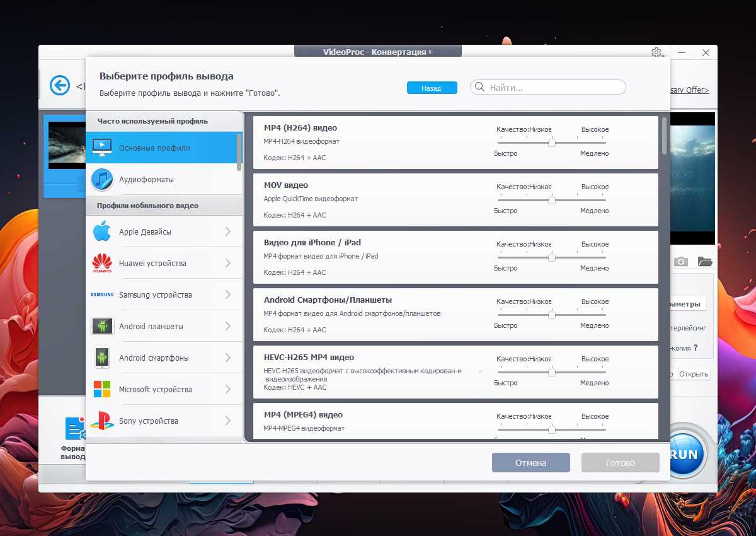
Task: Click the search magnifier icon
Action: click(480, 88)
